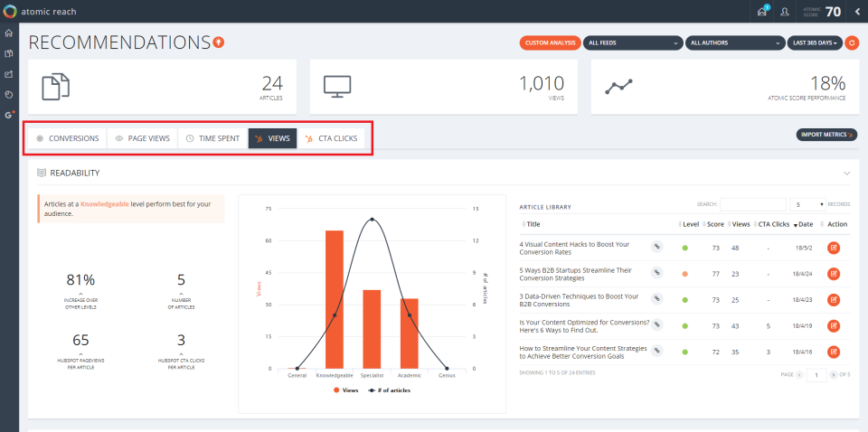868x432 pixels.
Task: Toggle the # of articles legend entry
Action: 387,390
